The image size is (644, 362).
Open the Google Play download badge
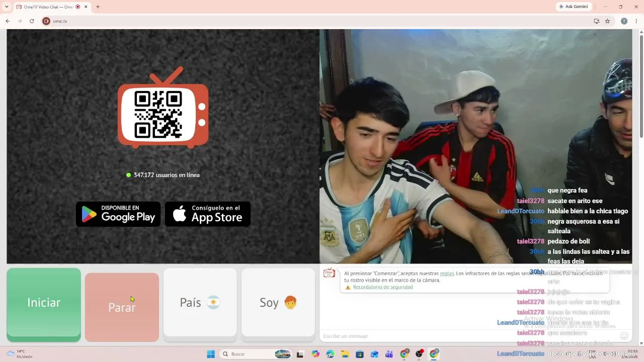[x=118, y=214]
